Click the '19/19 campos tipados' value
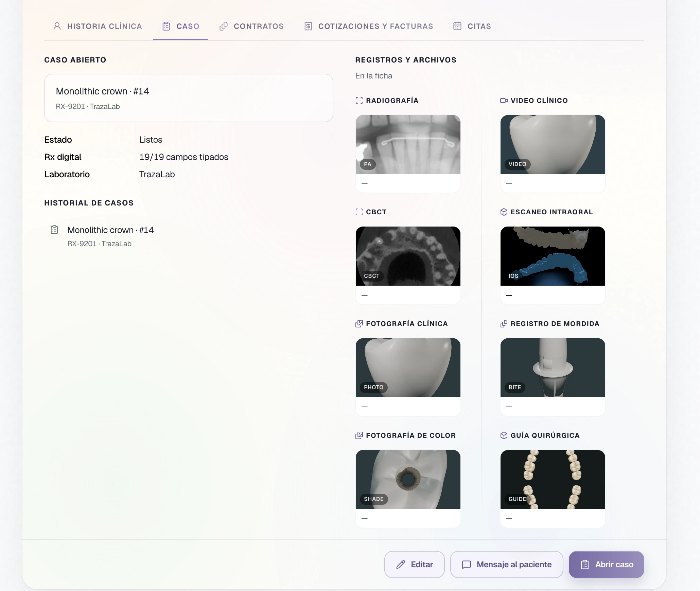 click(184, 157)
